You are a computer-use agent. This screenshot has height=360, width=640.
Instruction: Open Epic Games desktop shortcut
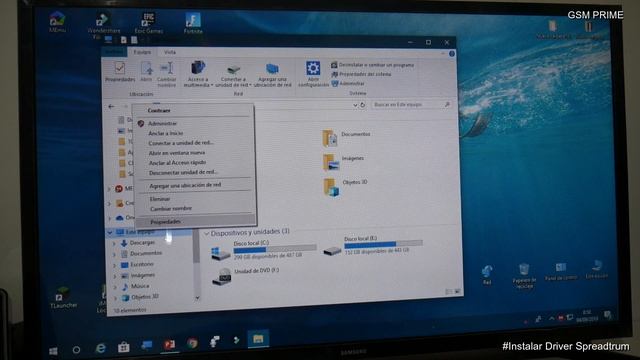click(x=148, y=22)
